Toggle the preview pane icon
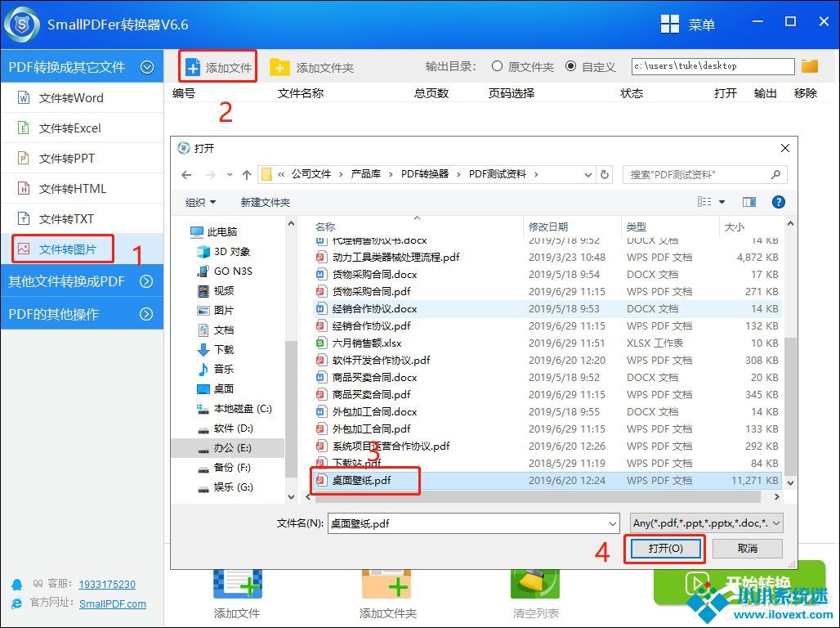The image size is (840, 628). click(749, 202)
